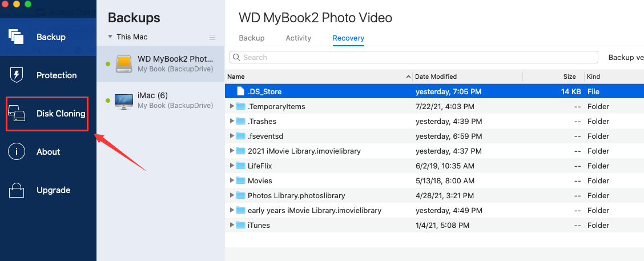The image size is (644, 261).
Task: Click the 1/4/21, 5:08 PM date
Action: coord(442,225)
